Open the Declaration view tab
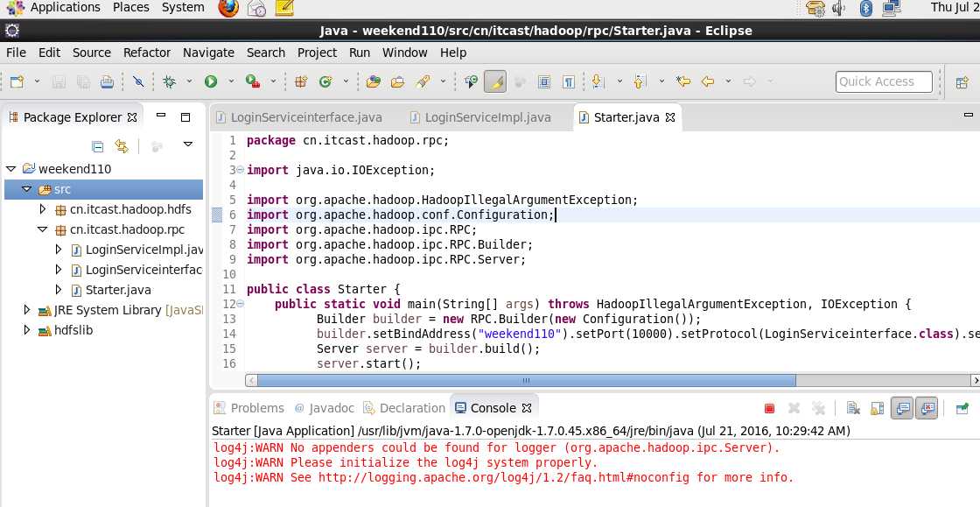Image resolution: width=980 pixels, height=507 pixels. click(x=404, y=408)
